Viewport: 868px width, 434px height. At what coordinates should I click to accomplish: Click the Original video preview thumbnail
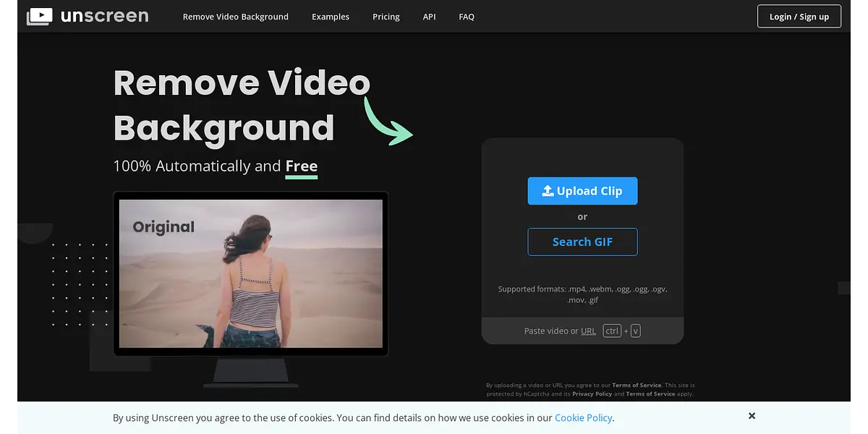251,273
